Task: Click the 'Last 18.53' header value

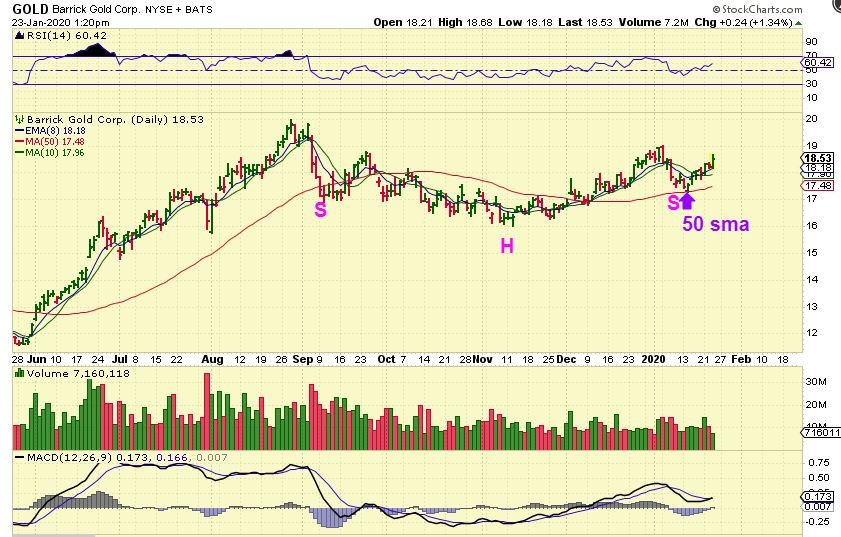Action: 585,22
